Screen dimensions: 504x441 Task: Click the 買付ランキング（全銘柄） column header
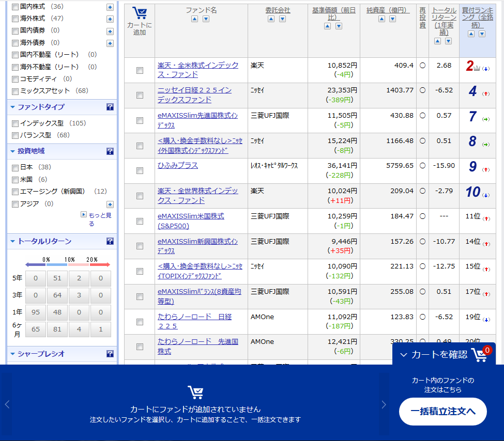tap(477, 18)
